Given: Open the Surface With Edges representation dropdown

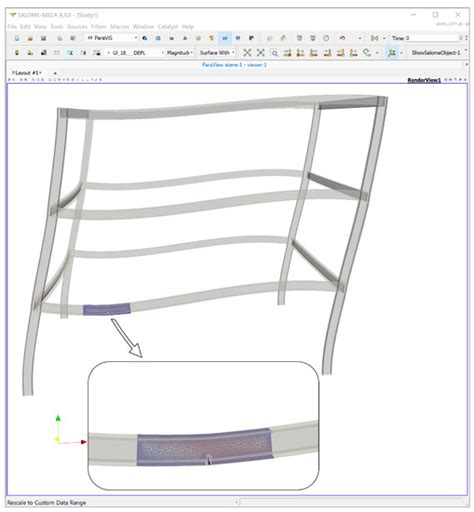Looking at the screenshot, I should click(x=217, y=53).
